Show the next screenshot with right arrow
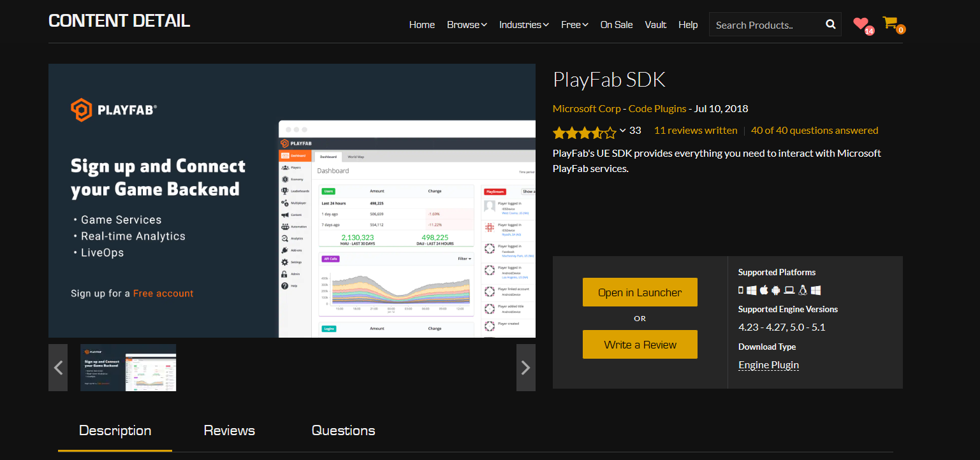980x460 pixels. [526, 368]
